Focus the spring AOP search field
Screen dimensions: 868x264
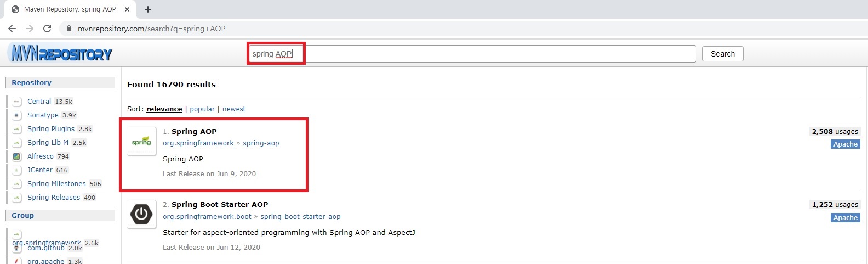point(471,54)
